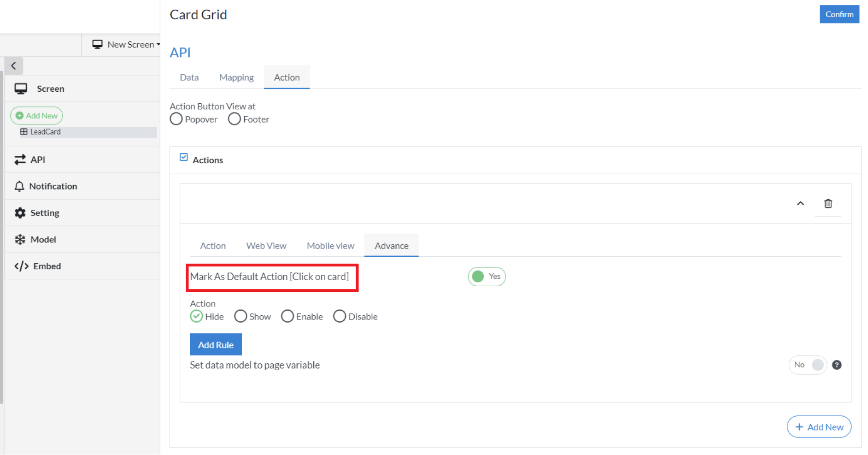This screenshot has height=455, width=868.
Task: Select the Popover radio option
Action: pyautogui.click(x=176, y=119)
